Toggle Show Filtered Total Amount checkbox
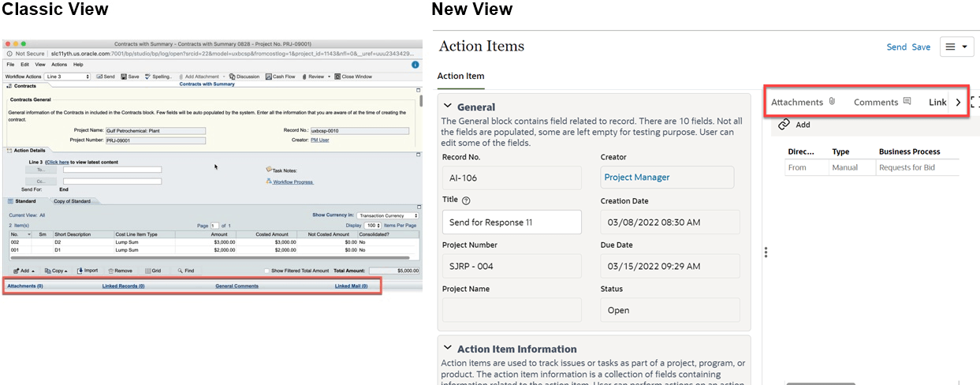Image resolution: width=980 pixels, height=385 pixels. 267,271
